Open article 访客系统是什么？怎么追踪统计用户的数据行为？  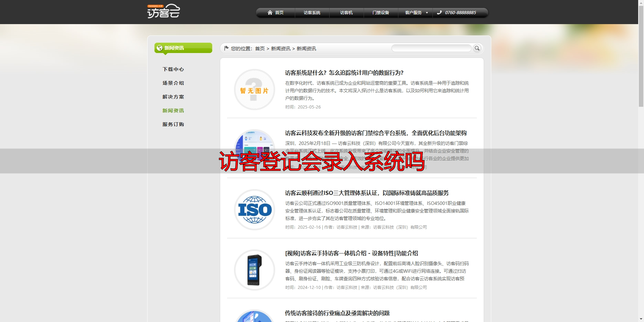pos(344,73)
